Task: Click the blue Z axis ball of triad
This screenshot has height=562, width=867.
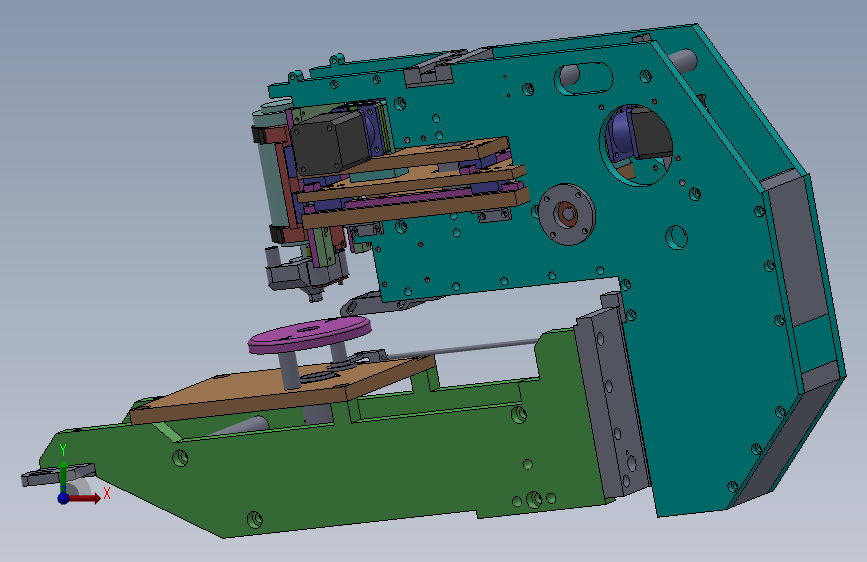Action: (63, 498)
